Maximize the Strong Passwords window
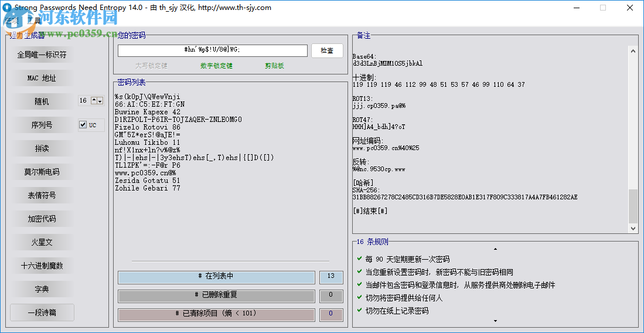Viewport: 644px width, 333px height. coord(603,8)
